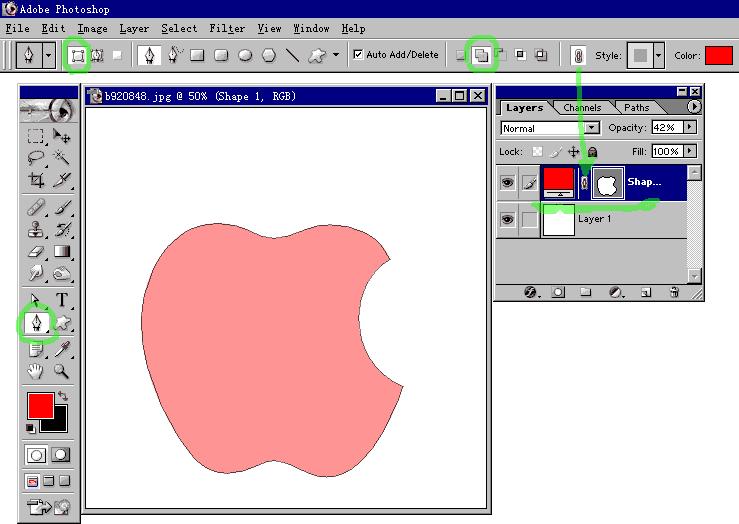The height and width of the screenshot is (524, 739).
Task: Click the create new shape layer icon
Action: [x=76, y=55]
